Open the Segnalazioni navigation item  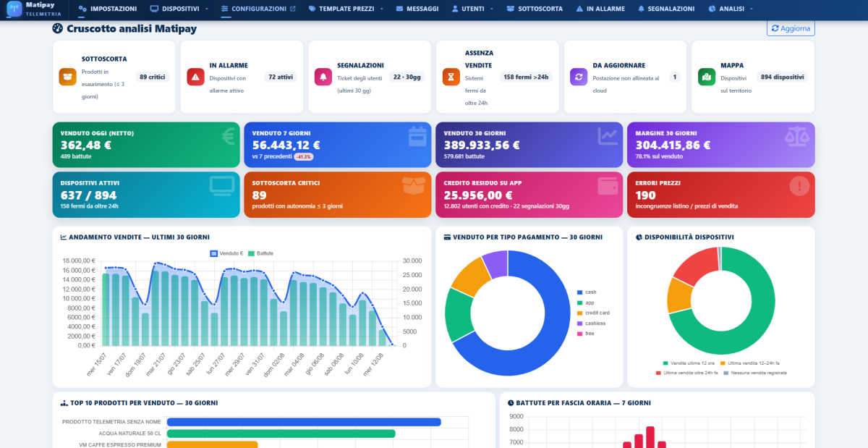click(x=666, y=9)
